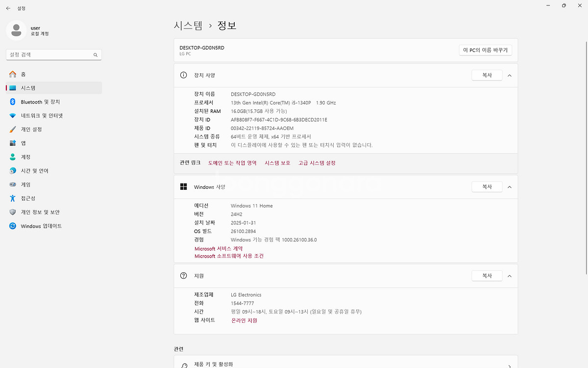Open 접근성 settings category
The image size is (588, 368).
click(x=54, y=198)
